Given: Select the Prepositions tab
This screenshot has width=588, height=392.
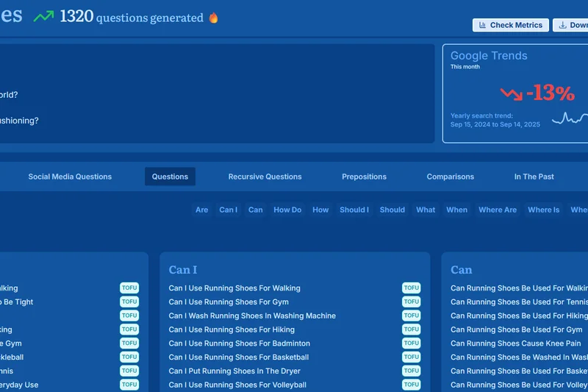Looking at the screenshot, I should click(364, 177).
